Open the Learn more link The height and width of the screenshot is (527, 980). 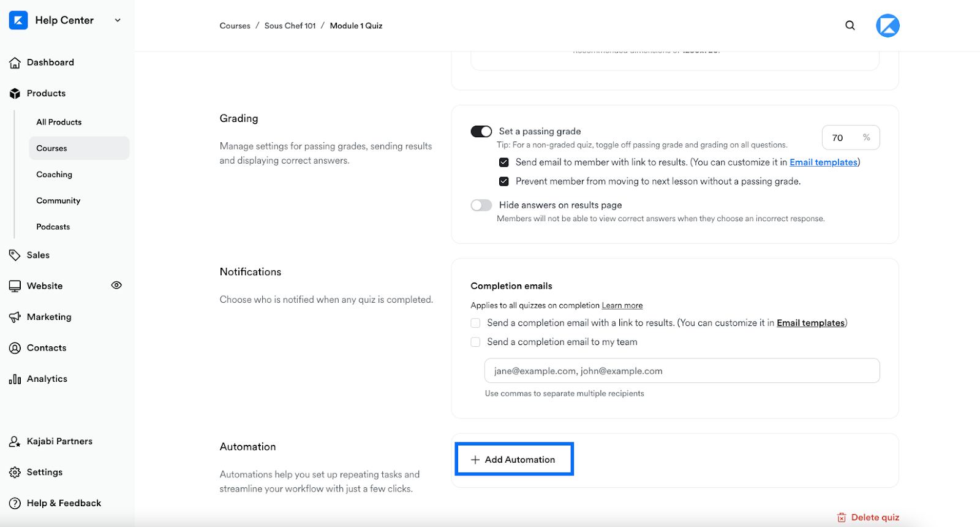point(622,306)
